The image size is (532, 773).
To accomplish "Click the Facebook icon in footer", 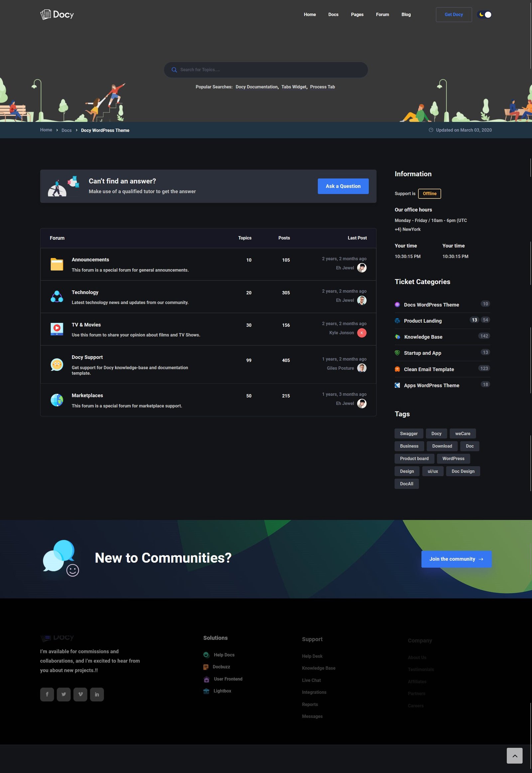I will (47, 694).
